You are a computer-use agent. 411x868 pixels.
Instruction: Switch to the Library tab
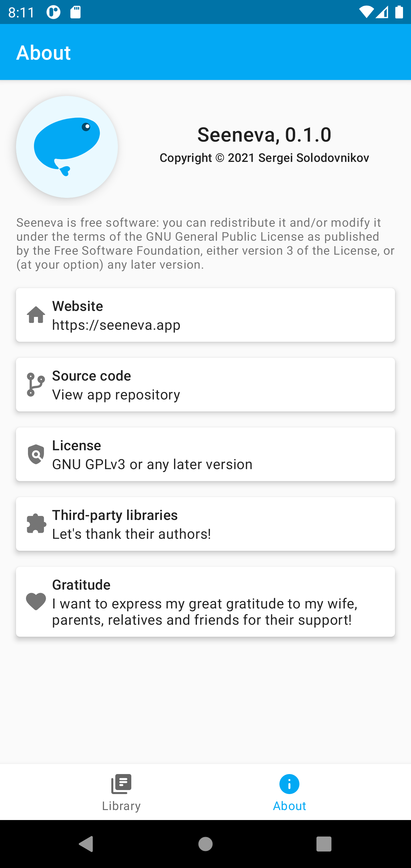[121, 792]
